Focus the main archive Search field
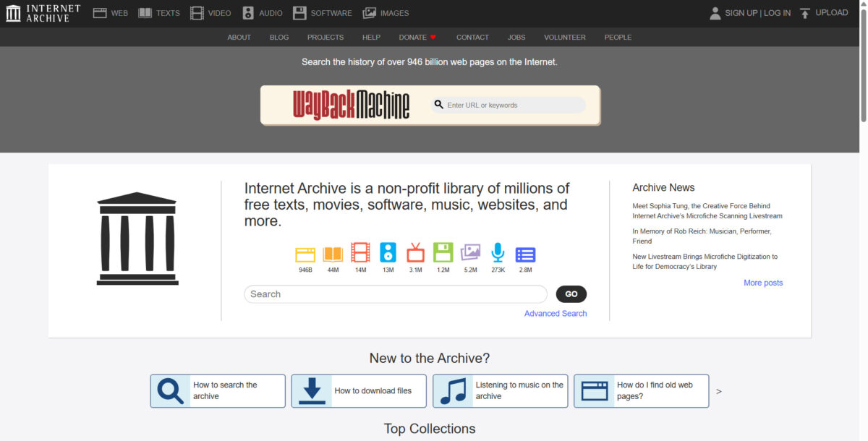This screenshot has height=441, width=868. pos(396,294)
